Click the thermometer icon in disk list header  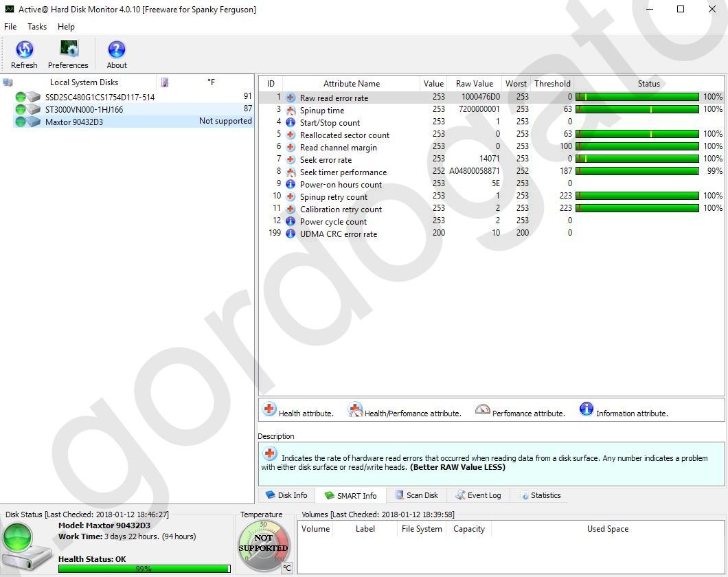[165, 82]
